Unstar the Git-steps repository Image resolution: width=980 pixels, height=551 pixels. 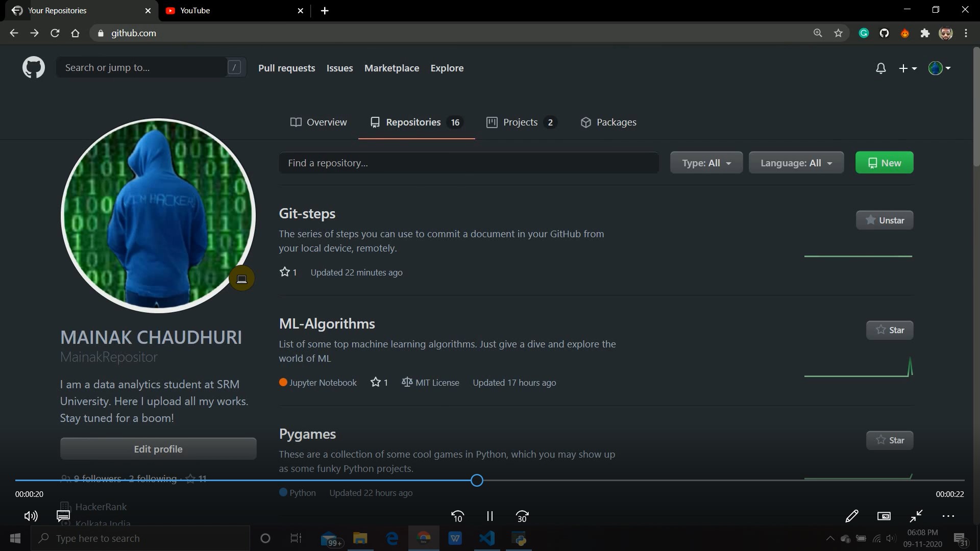885,220
